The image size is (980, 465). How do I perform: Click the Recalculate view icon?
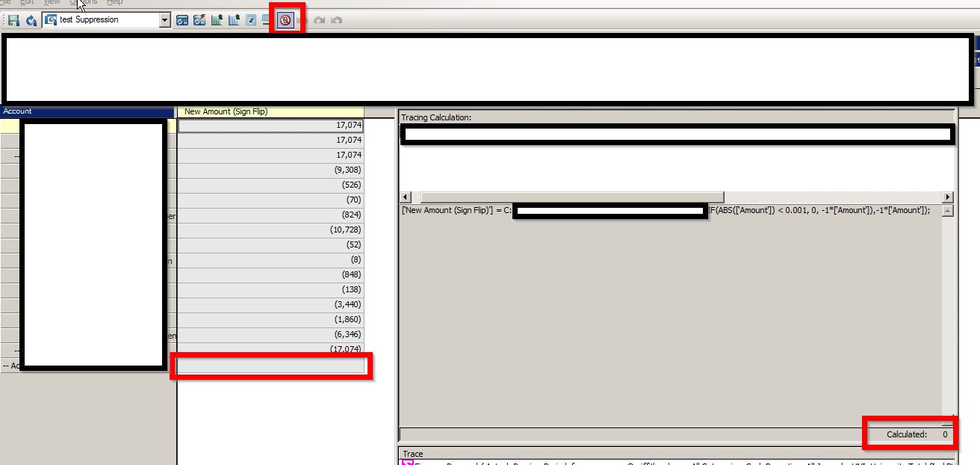click(x=31, y=20)
